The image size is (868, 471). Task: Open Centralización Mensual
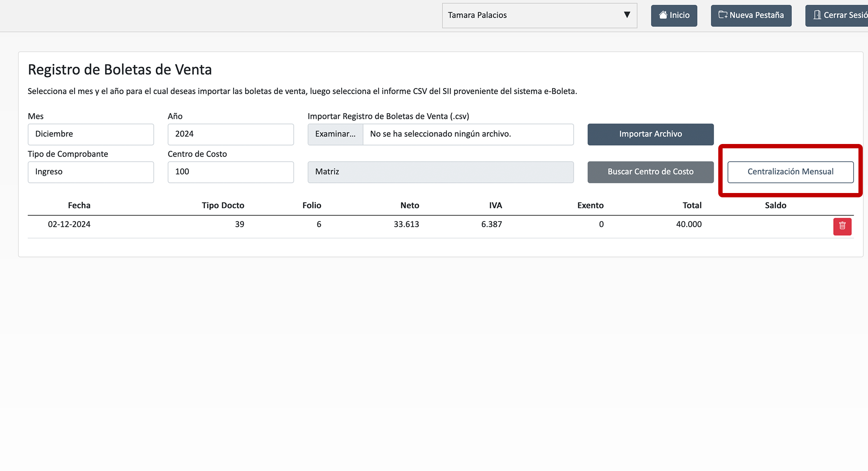[x=790, y=172]
